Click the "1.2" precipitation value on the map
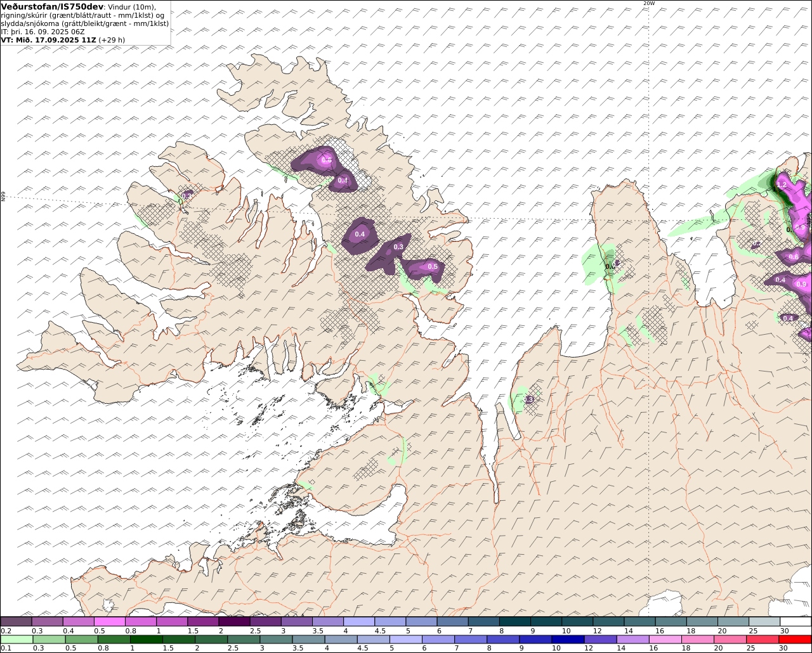 [x=782, y=184]
